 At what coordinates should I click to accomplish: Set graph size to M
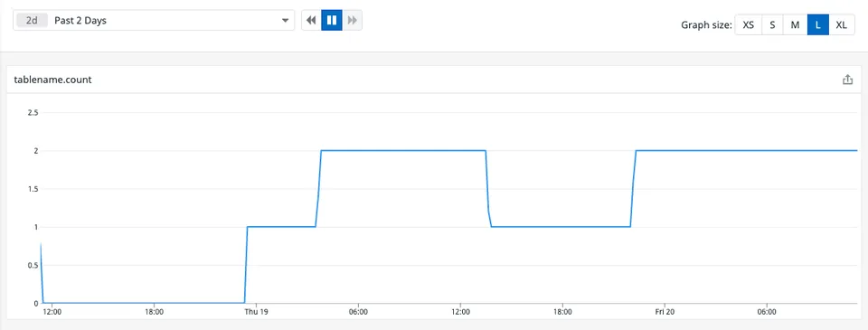pos(795,25)
